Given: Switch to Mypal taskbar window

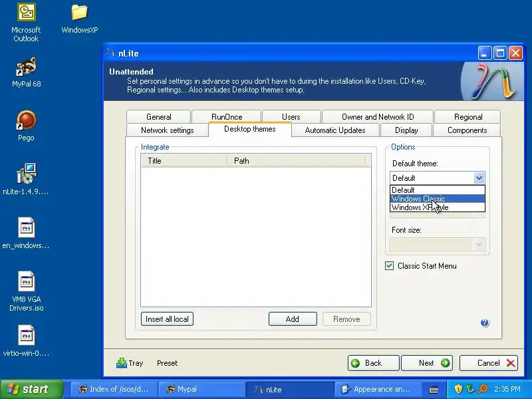Looking at the screenshot, I should point(201,389).
